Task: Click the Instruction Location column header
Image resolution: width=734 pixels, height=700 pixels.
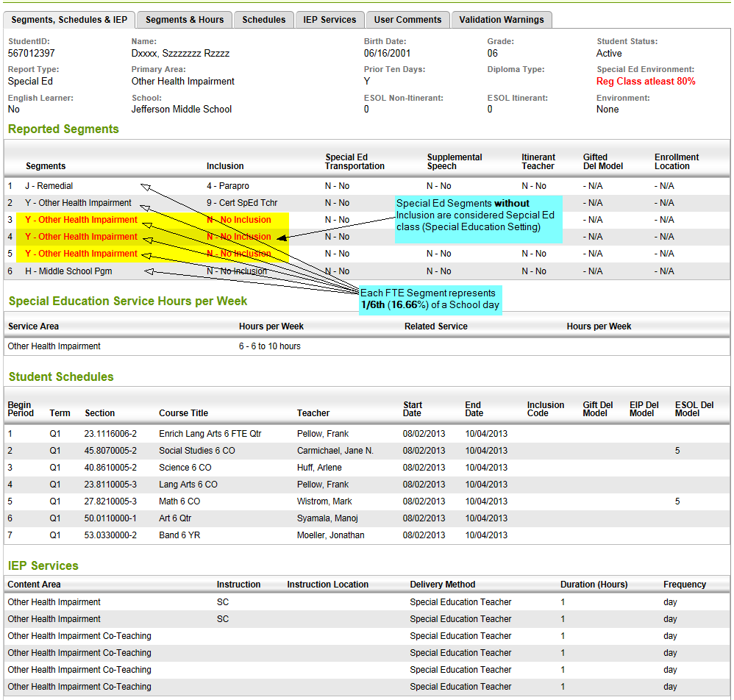Action: click(x=328, y=585)
